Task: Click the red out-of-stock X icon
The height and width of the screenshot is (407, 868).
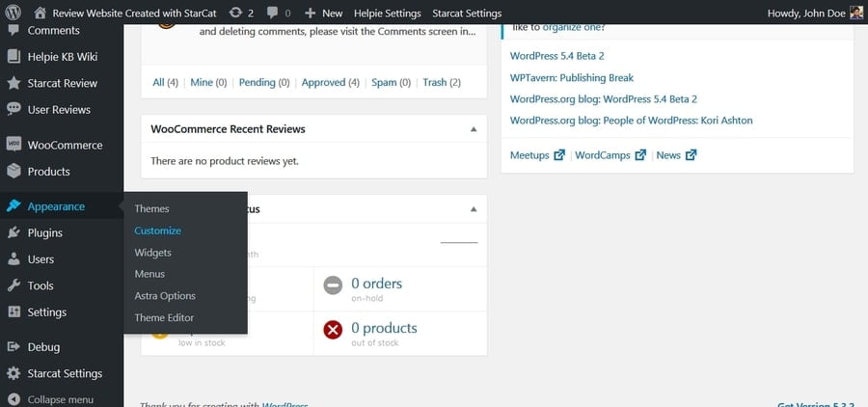Action: click(333, 331)
